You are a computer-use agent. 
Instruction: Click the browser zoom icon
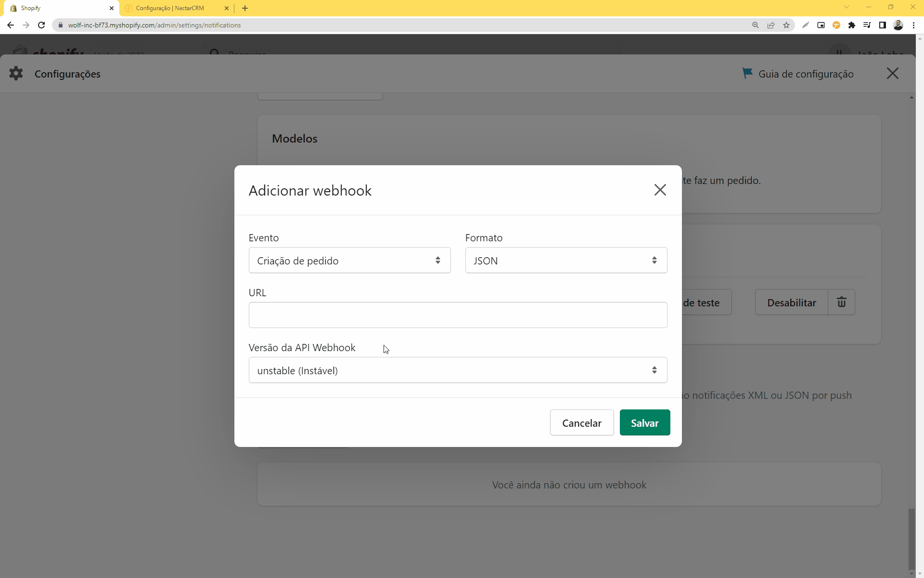coord(756,25)
